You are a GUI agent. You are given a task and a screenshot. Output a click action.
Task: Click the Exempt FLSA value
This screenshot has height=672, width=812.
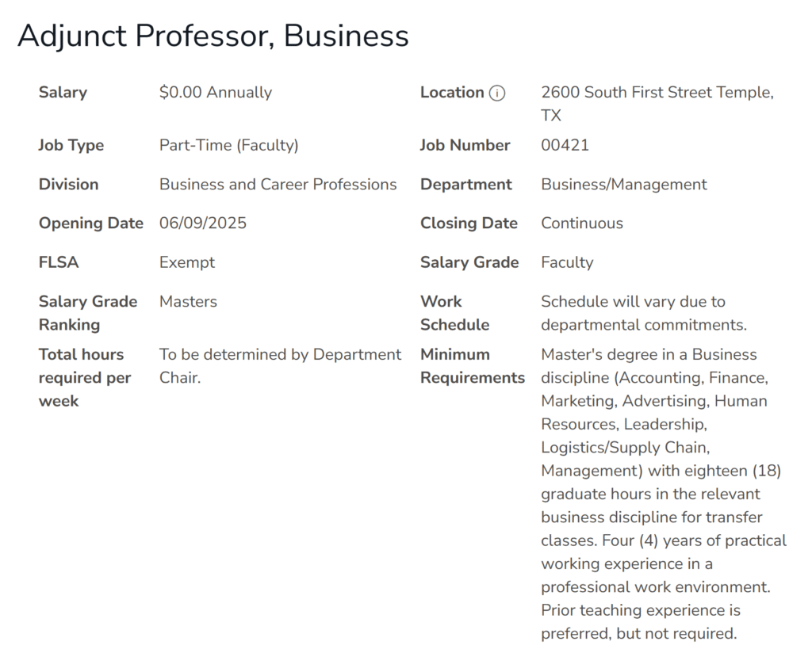click(x=186, y=262)
